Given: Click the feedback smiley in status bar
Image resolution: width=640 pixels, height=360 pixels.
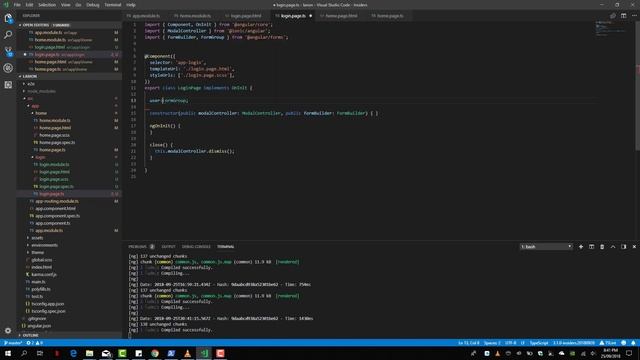Looking at the screenshot, I should coord(623,343).
